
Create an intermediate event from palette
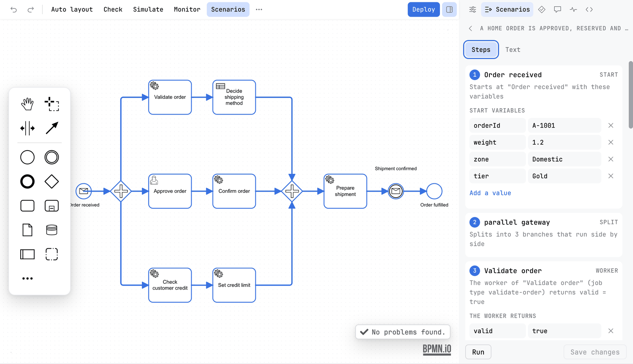(52, 157)
